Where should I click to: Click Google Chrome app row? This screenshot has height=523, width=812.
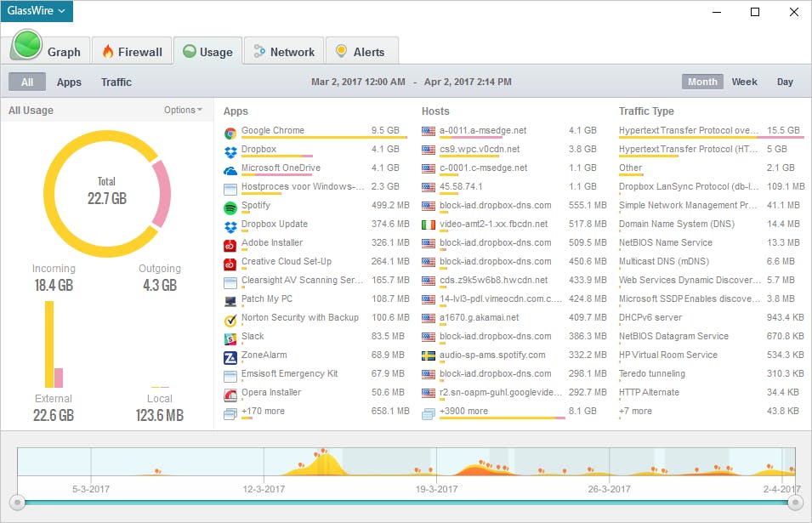point(315,131)
